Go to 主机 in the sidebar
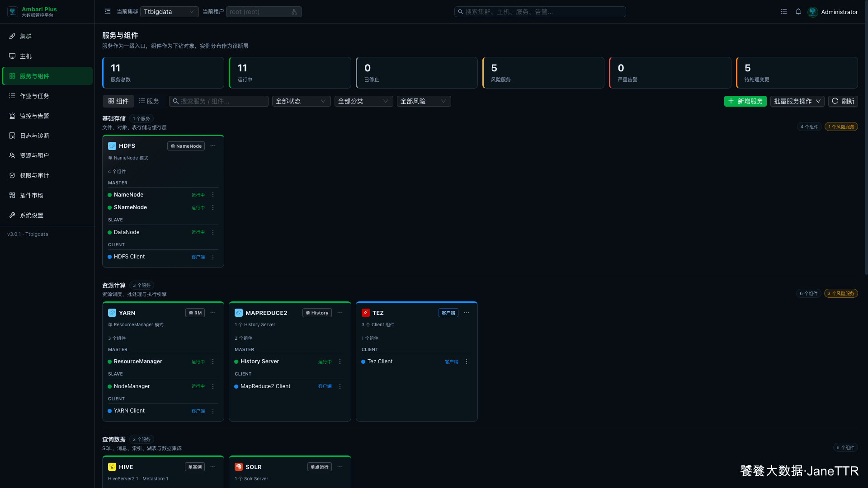 47,56
